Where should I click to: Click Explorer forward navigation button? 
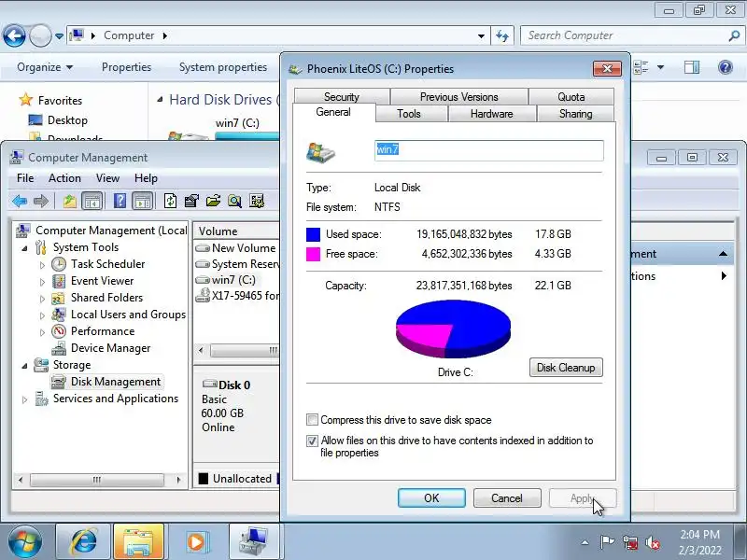coord(40,35)
